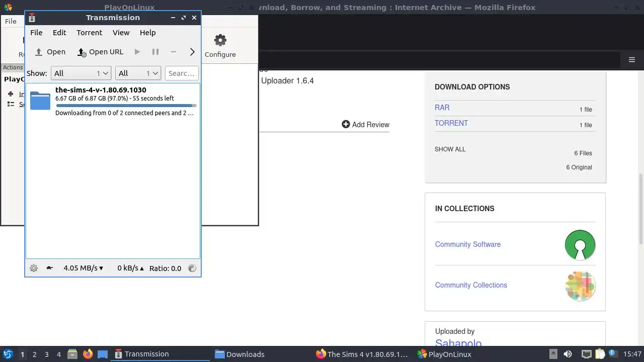The width and height of the screenshot is (644, 362).
Task: Pause the torrent with the pause icon
Action: 155,52
